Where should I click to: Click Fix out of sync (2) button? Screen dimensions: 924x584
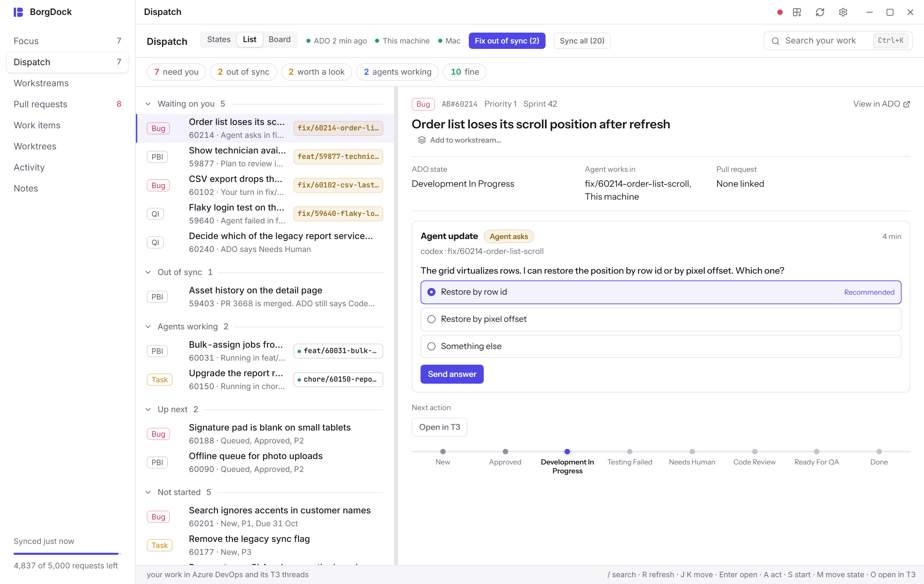(x=507, y=41)
